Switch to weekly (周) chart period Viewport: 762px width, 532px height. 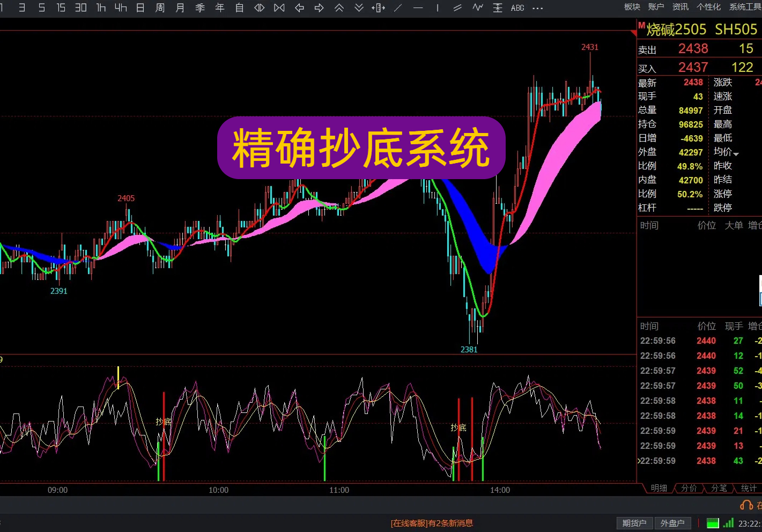click(x=160, y=8)
